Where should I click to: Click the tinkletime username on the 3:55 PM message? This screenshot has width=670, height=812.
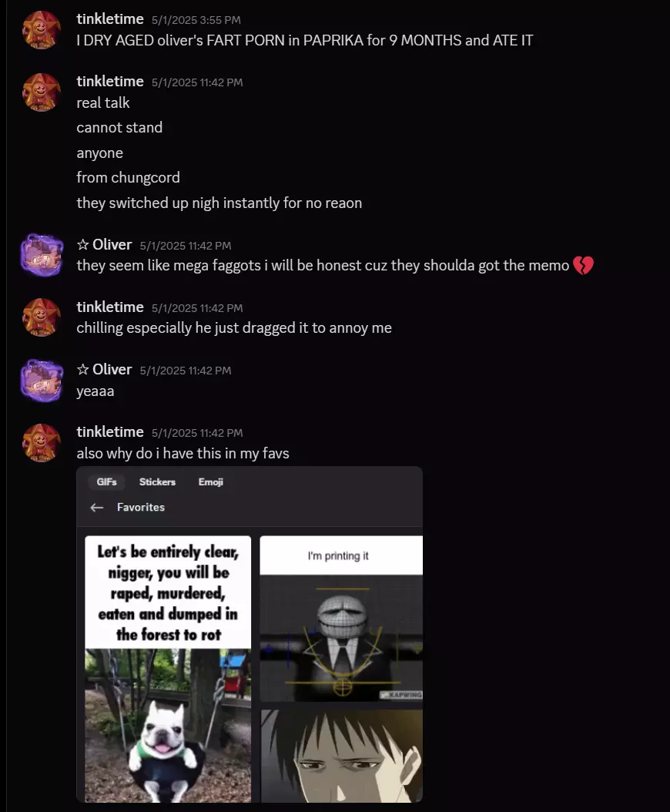click(x=110, y=19)
